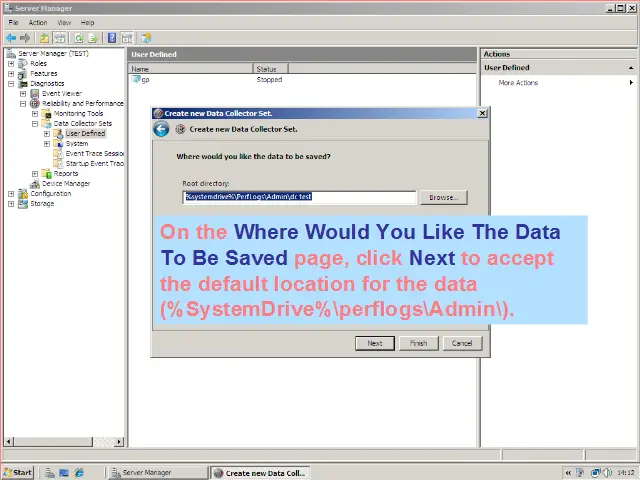Viewport: 640px width, 480px height.
Task: Open the More Actions submenu arrow
Action: point(631,82)
